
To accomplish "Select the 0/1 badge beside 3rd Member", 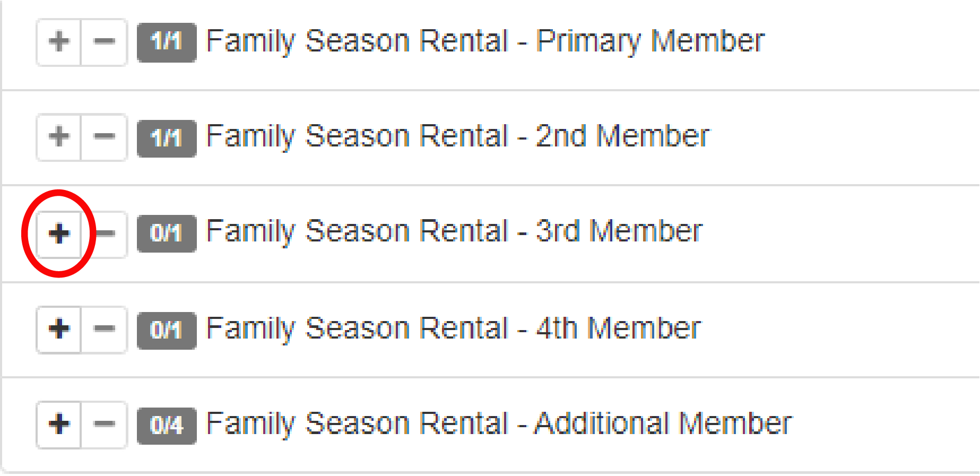I will tap(166, 232).
